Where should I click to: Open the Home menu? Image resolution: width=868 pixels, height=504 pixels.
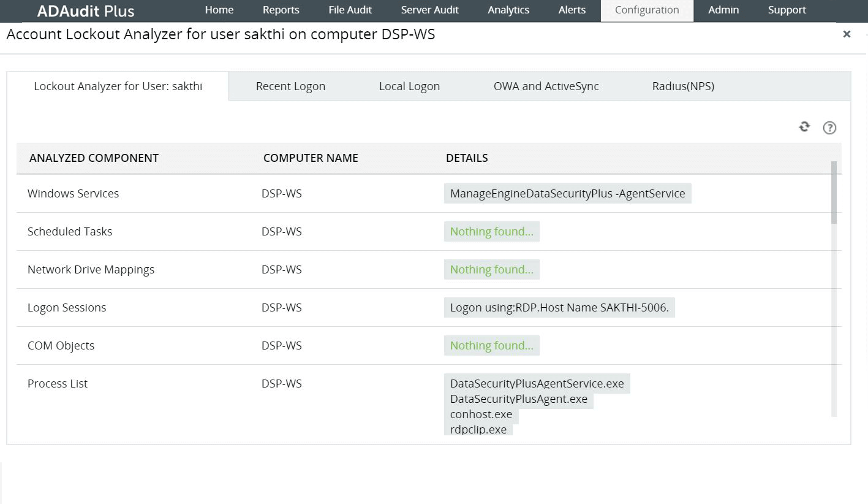click(219, 10)
